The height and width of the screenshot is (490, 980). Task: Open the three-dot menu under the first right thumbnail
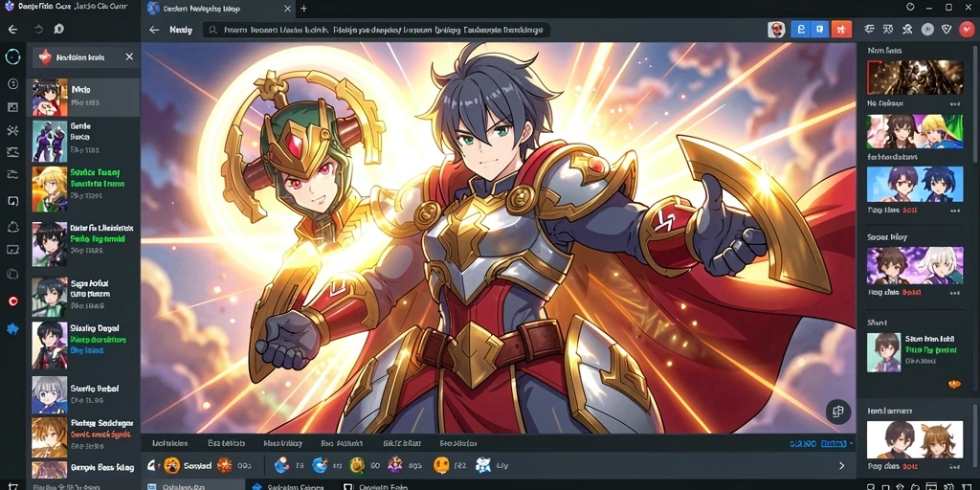click(x=955, y=103)
